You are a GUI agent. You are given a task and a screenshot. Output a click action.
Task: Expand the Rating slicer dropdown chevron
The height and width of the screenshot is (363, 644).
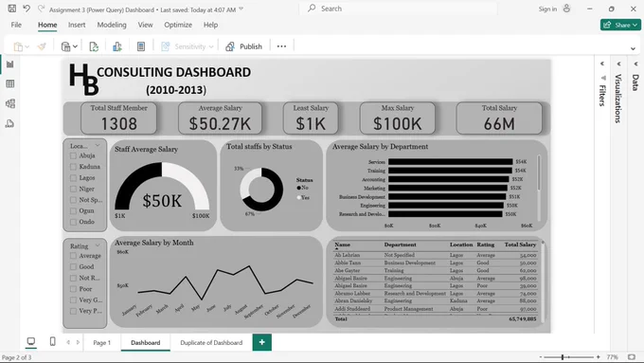(x=98, y=245)
